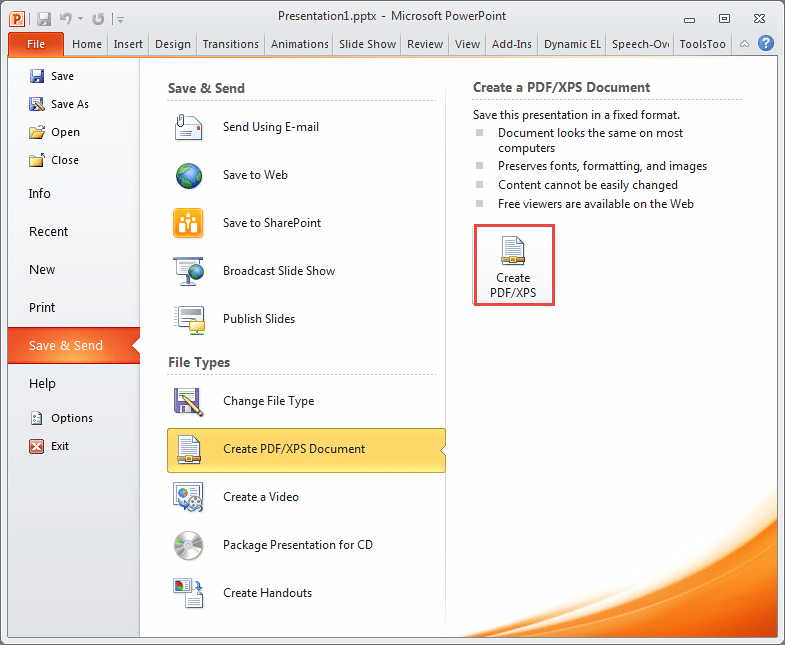
Task: Open Customize Quick Access Toolbar dropdown
Action: click(x=120, y=20)
